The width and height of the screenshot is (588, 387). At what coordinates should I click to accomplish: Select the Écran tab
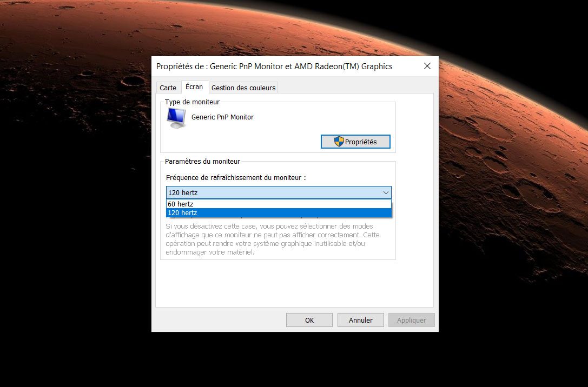click(x=194, y=87)
